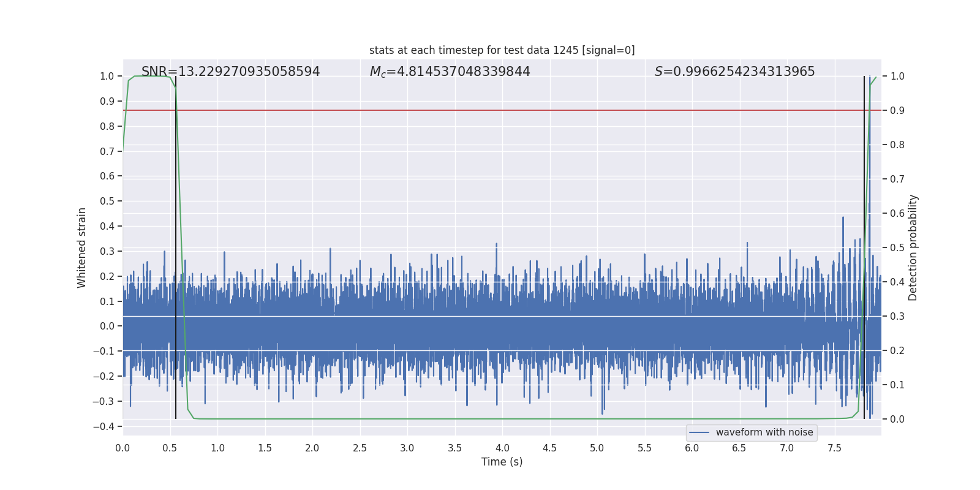This screenshot has width=980, height=490.
Task: Select the S=0.9966254234313965 annotation
Action: pyautogui.click(x=735, y=72)
